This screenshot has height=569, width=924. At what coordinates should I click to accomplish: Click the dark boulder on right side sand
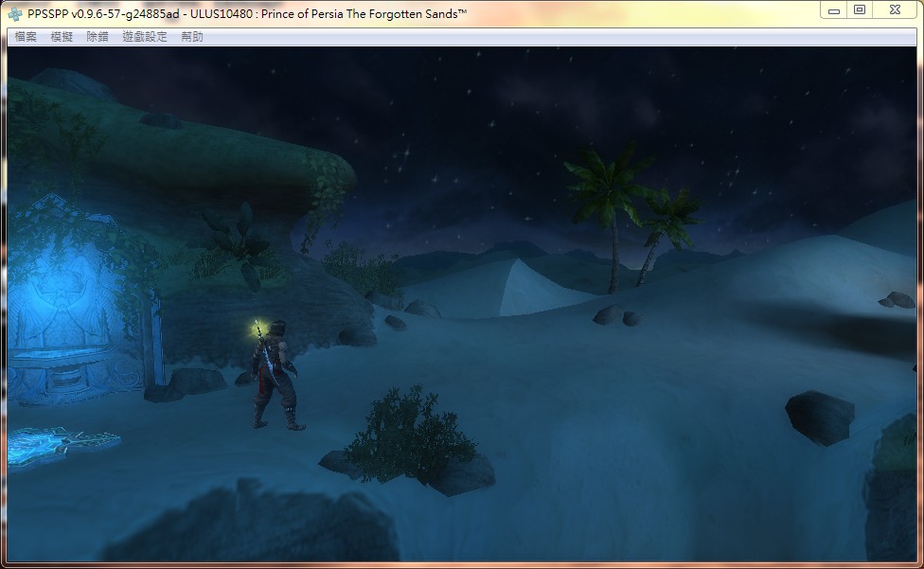point(820,415)
